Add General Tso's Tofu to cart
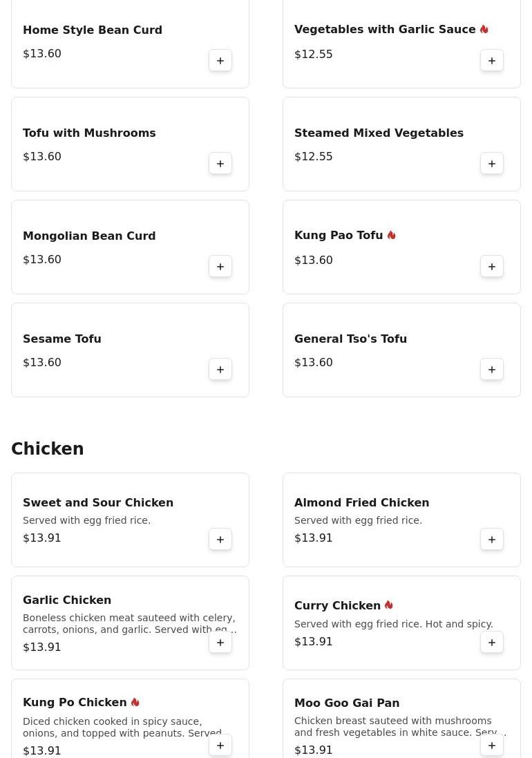Viewport: 532px width, 758px height. tap(492, 370)
